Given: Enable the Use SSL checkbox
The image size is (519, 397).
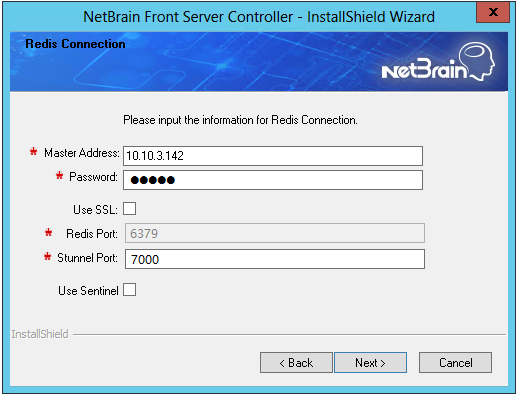Looking at the screenshot, I should pyautogui.click(x=129, y=209).
